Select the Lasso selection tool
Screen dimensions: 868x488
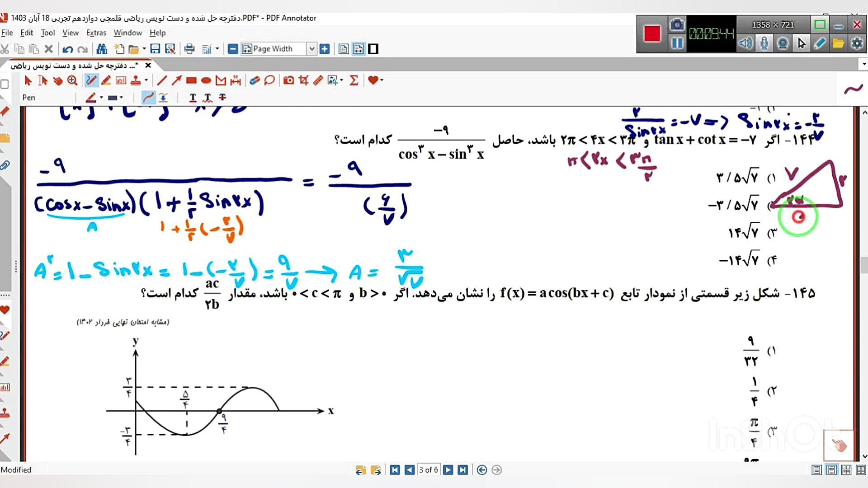pos(269,80)
